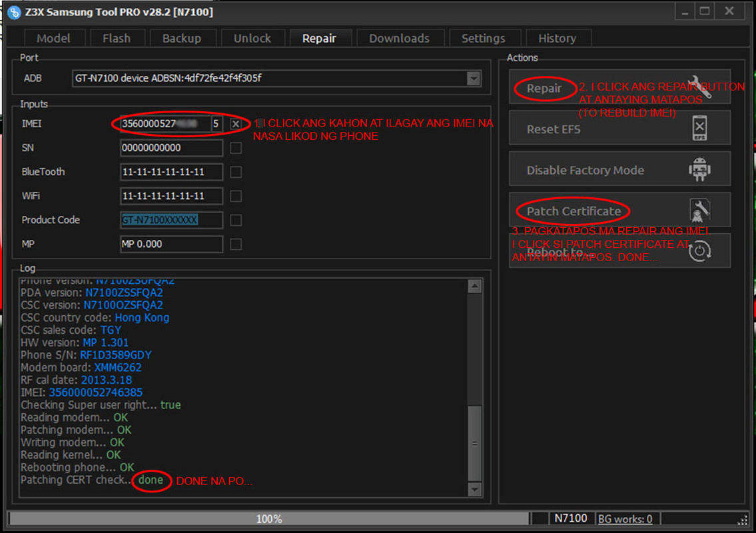The width and height of the screenshot is (756, 533).
Task: Switch to the Flash tab
Action: [117, 39]
